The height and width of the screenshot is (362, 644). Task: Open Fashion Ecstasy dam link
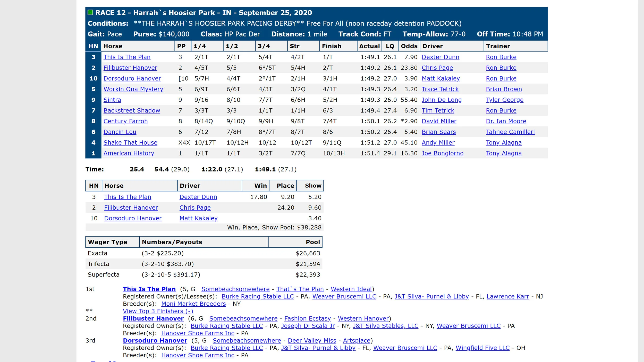pos(308,318)
